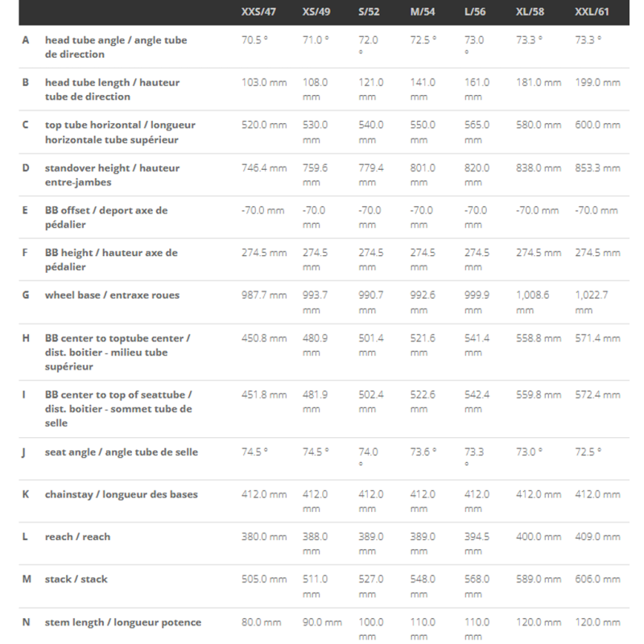Select the M/54 size header
Image resolution: width=644 pixels, height=644 pixels.
(423, 13)
